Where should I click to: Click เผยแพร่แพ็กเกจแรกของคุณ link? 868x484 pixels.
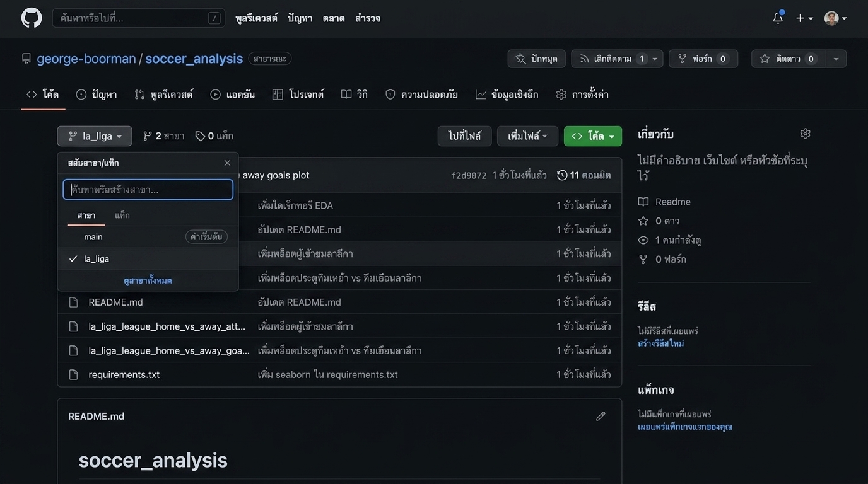click(x=685, y=427)
